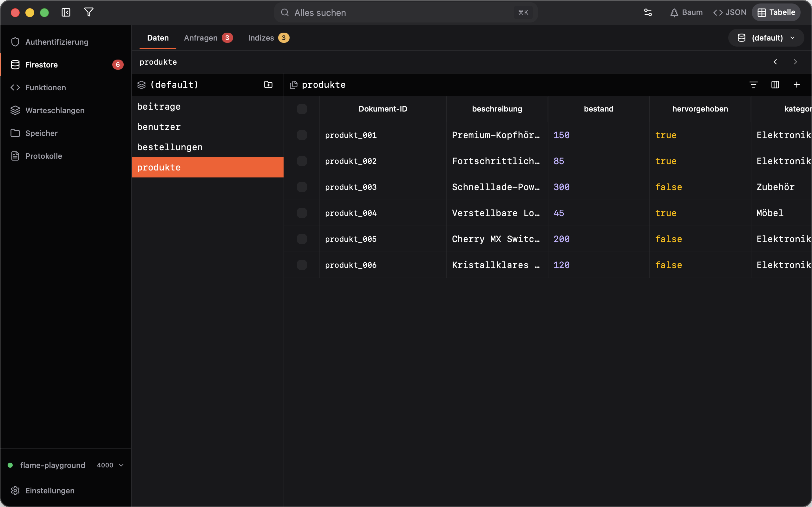Tick the checkbox for produkt_004 row
Screen dimensions: 812x507
[x=302, y=213]
